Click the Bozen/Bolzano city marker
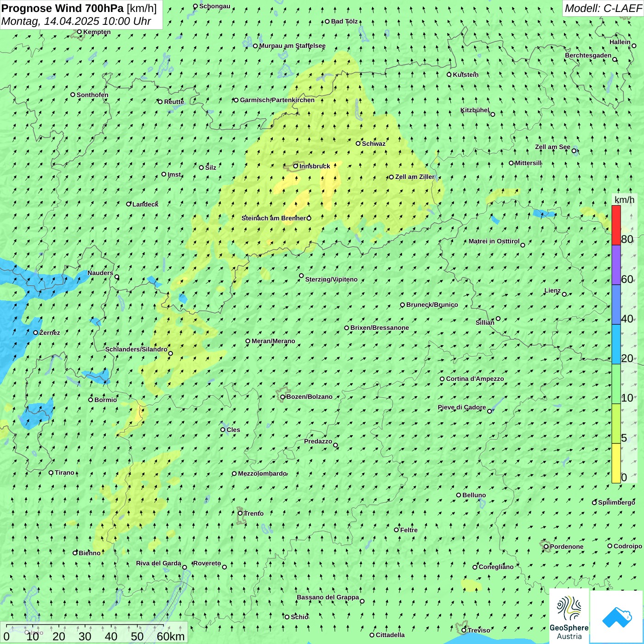The width and height of the screenshot is (644, 644). (283, 397)
